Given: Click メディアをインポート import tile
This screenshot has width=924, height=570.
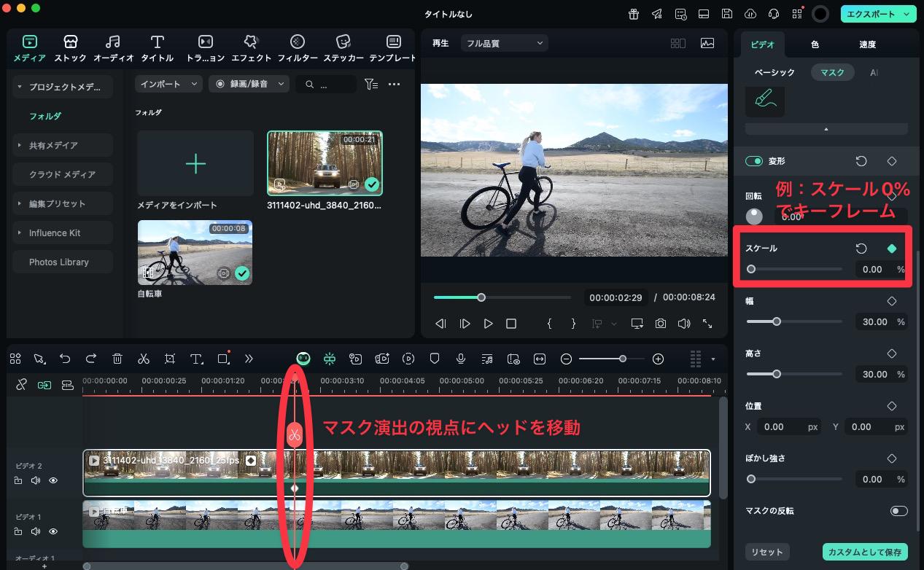Looking at the screenshot, I should [195, 163].
